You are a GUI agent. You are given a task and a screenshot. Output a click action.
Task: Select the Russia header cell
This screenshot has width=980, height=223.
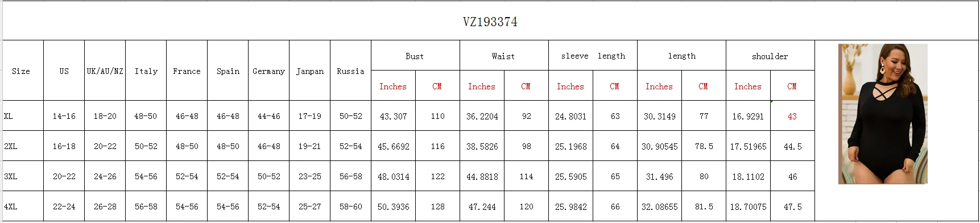(x=350, y=71)
